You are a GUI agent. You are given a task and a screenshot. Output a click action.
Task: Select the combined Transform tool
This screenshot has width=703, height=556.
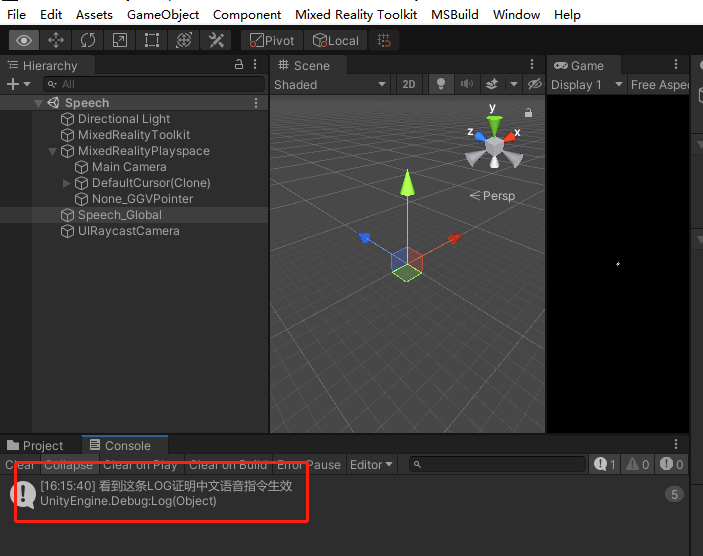184,40
